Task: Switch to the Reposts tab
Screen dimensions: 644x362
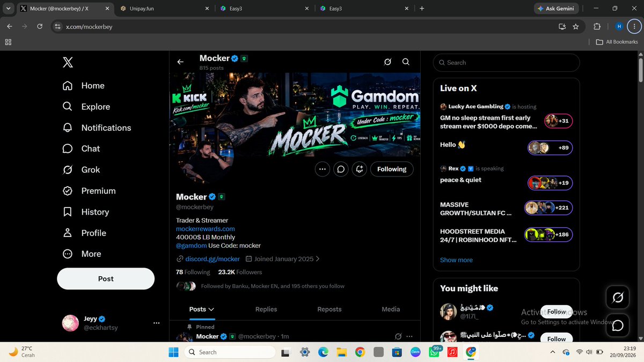Action: 330,309
